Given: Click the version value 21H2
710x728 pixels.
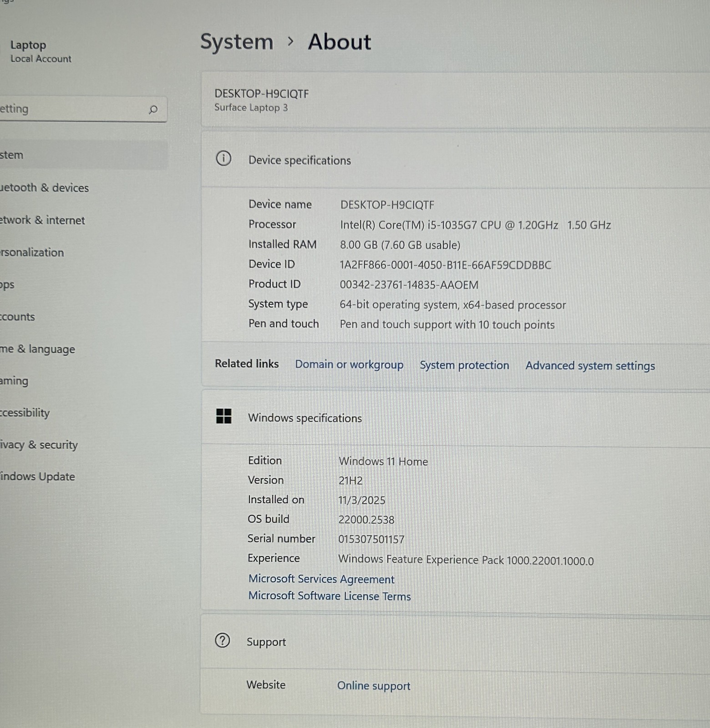Looking at the screenshot, I should (350, 481).
